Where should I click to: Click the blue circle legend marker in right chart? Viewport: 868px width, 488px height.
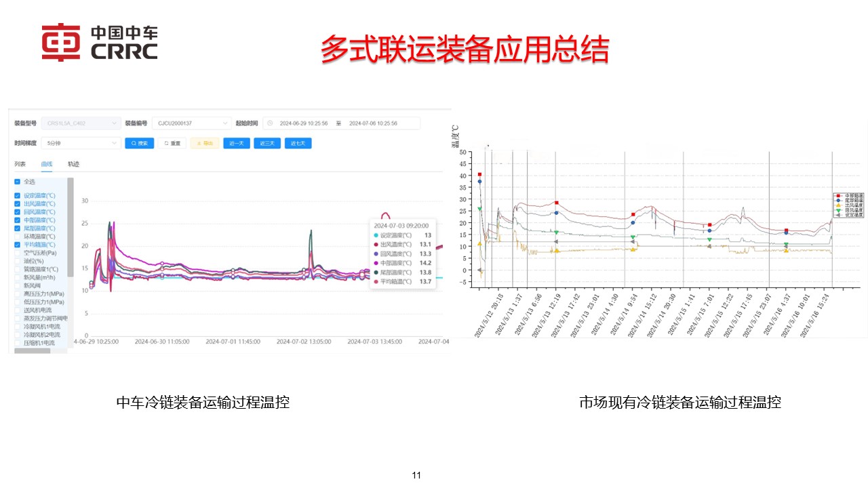tap(838, 201)
